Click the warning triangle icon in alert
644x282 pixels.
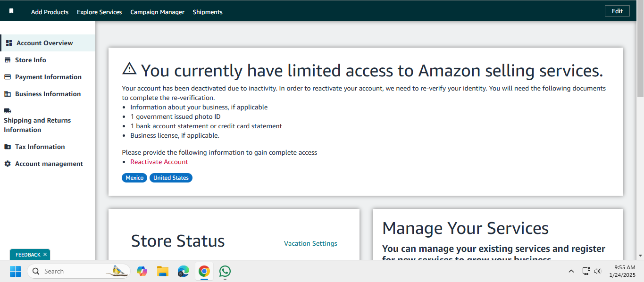coord(129,69)
